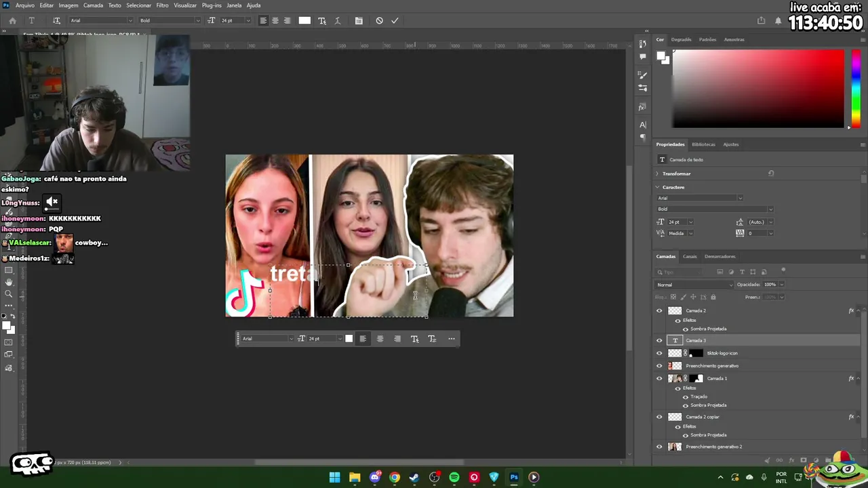868x488 pixels.
Task: Expand the Transformar section
Action: coord(658,174)
